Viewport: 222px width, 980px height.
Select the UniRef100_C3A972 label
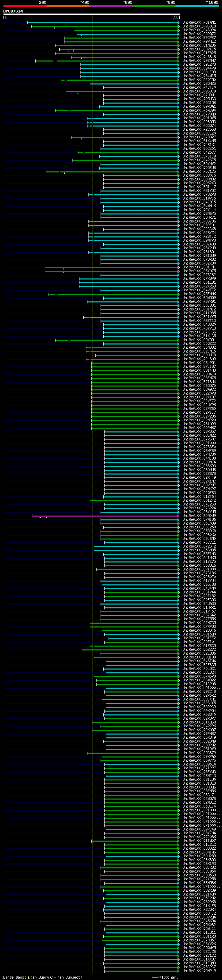pos(199,389)
